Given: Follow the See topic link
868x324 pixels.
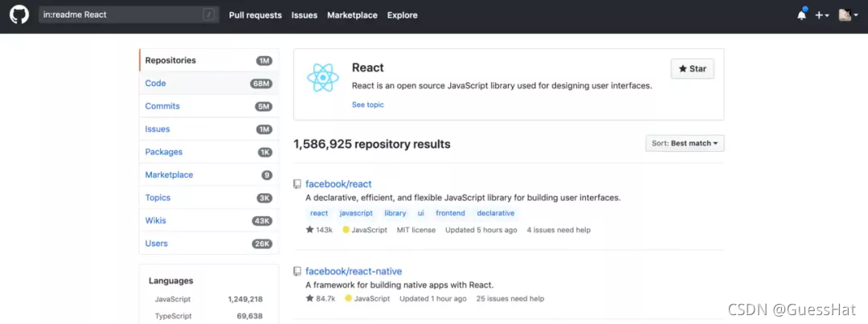Looking at the screenshot, I should click(x=367, y=105).
